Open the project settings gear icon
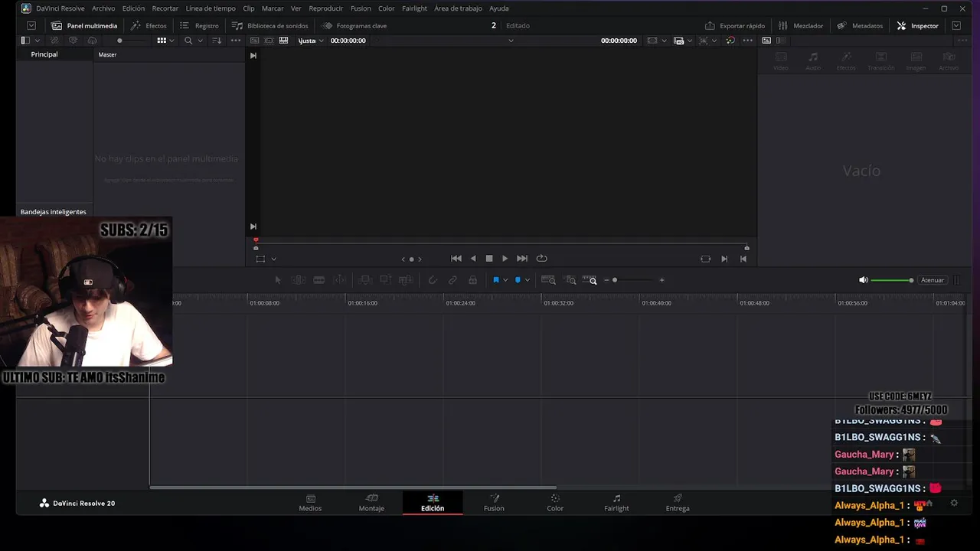980x551 pixels. tap(954, 503)
